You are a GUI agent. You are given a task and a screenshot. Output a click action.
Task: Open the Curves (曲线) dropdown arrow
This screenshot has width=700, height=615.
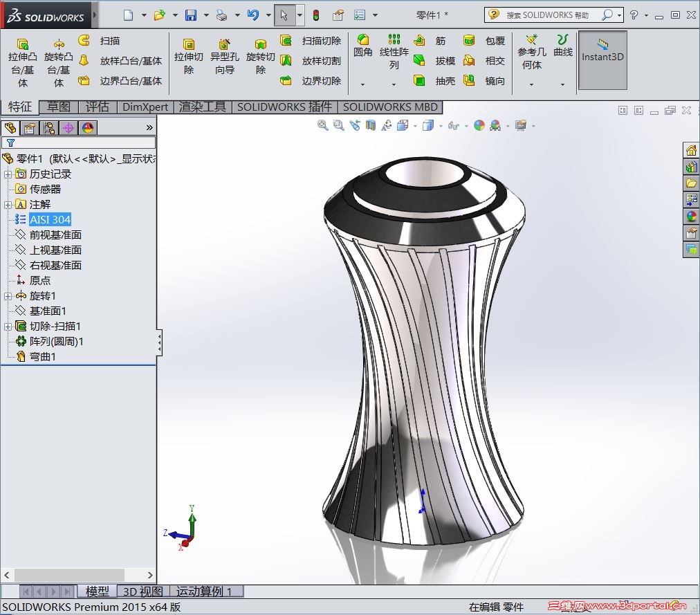[563, 84]
